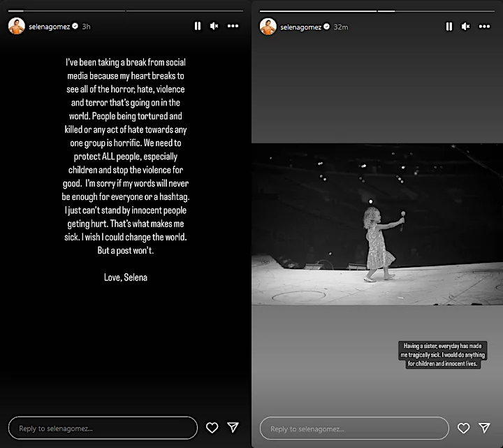Share the right photo story via send icon
Viewport: 503px width, 448px height.
[x=484, y=428]
